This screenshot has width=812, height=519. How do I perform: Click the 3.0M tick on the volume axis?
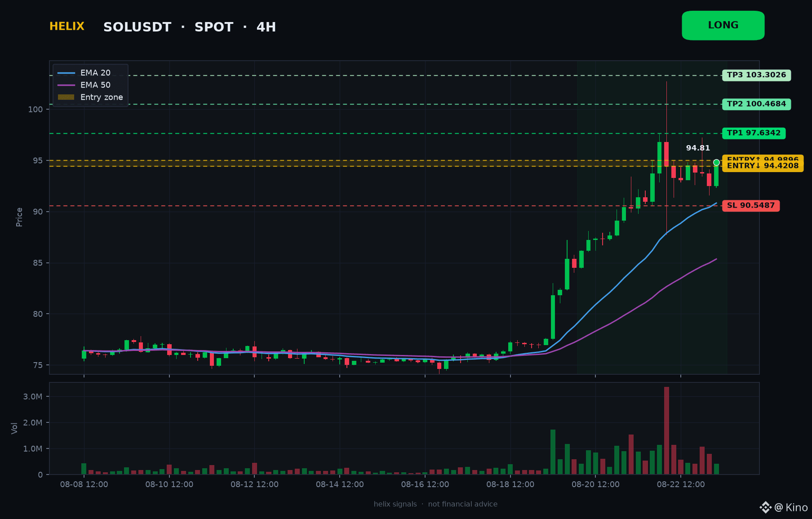coord(33,397)
